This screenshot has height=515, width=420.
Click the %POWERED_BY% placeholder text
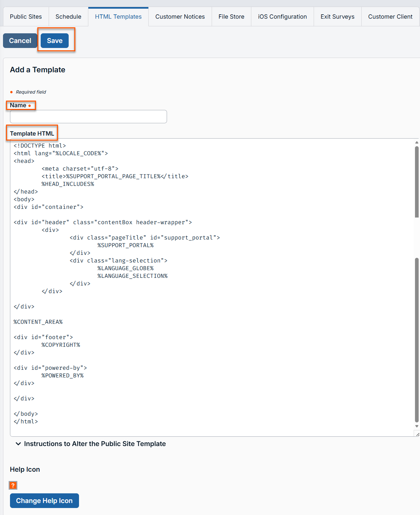click(x=63, y=375)
